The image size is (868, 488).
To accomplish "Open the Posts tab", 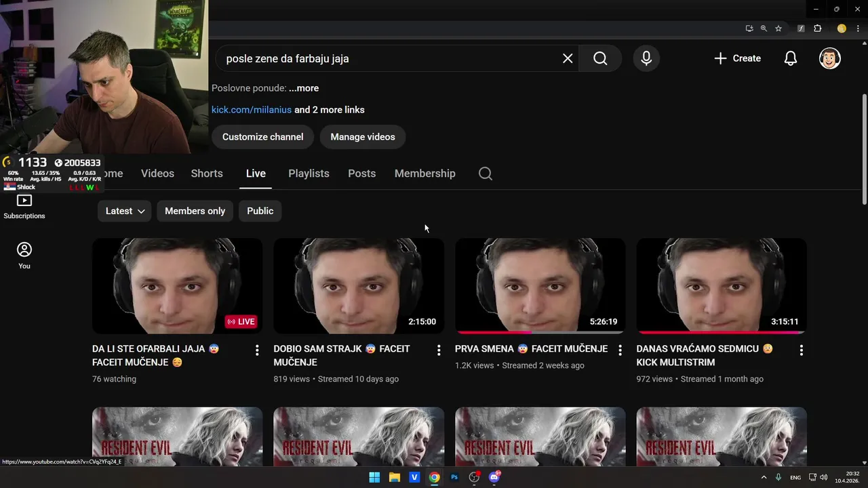I will pos(361,174).
